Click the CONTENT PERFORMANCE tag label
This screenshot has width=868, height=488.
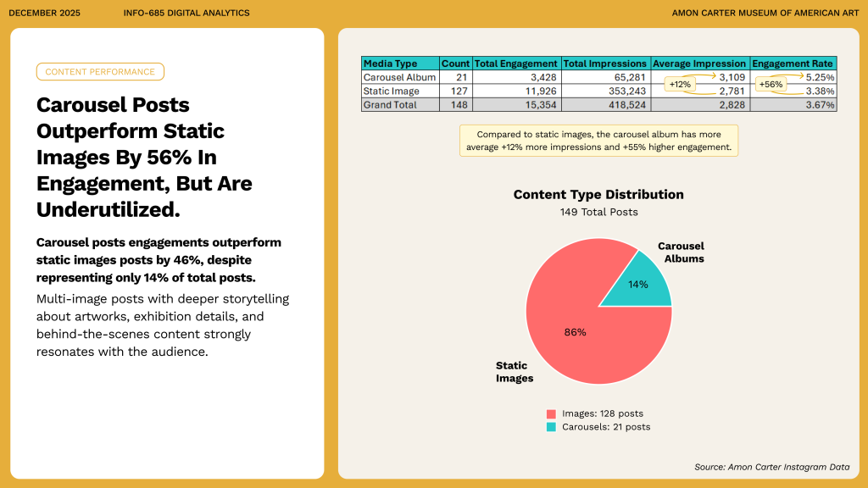tap(100, 72)
